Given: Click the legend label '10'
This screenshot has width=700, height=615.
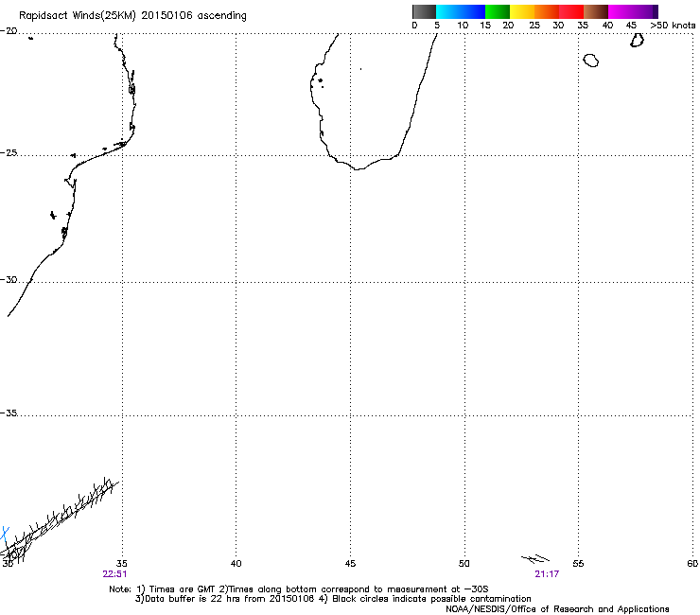Looking at the screenshot, I should pos(463,26).
